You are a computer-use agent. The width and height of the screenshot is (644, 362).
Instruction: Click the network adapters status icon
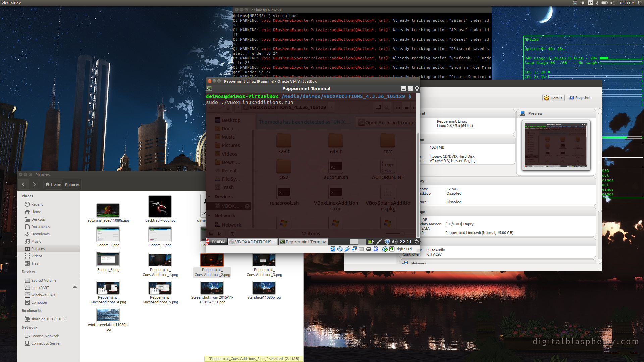(x=354, y=249)
